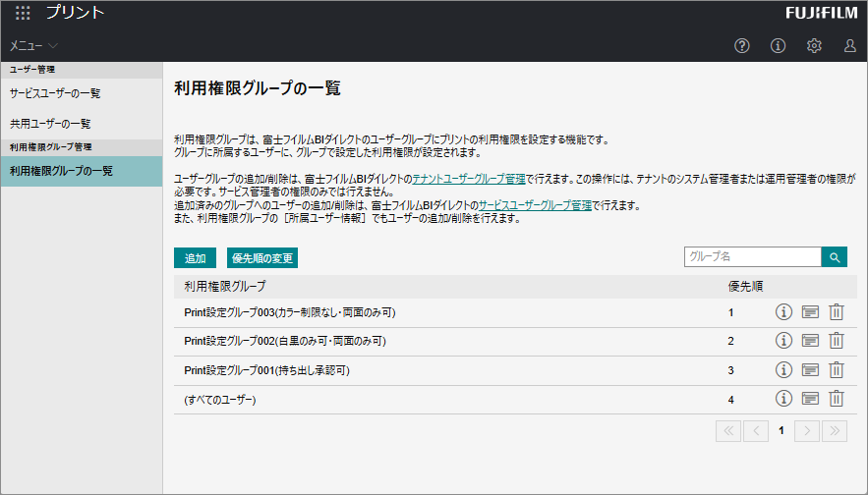Viewport: 868px width, 495px height.
Task: Select サービスユーザーの一覧 in sidebar
Action: point(55,93)
